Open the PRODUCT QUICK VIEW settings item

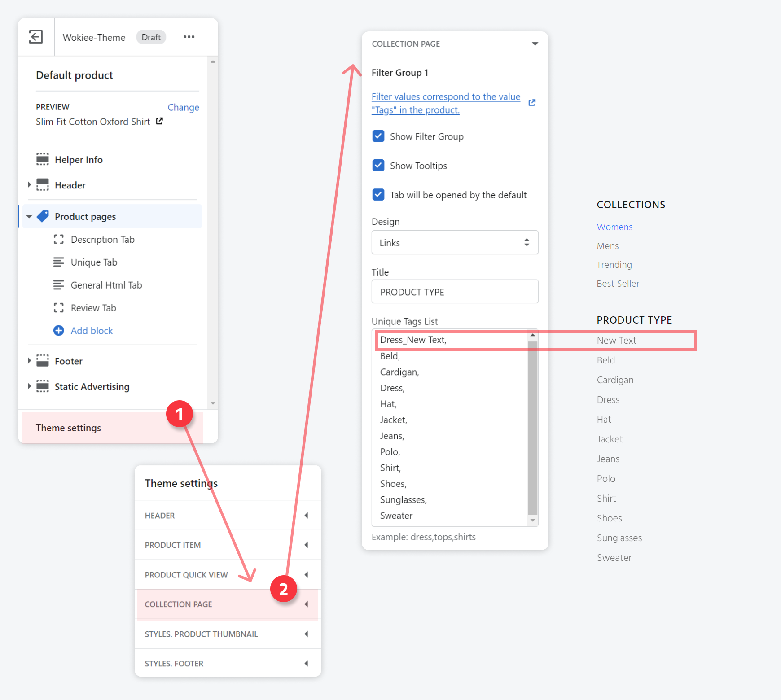coord(186,575)
